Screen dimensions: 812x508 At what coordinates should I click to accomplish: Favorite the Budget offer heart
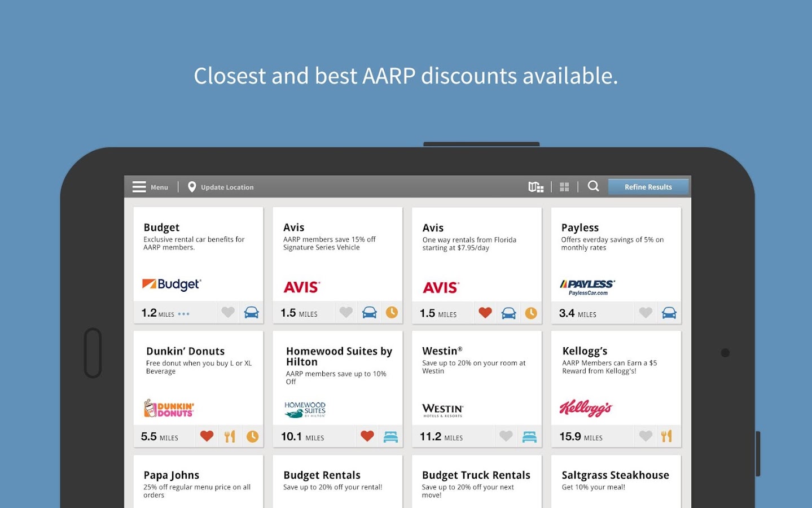[228, 312]
